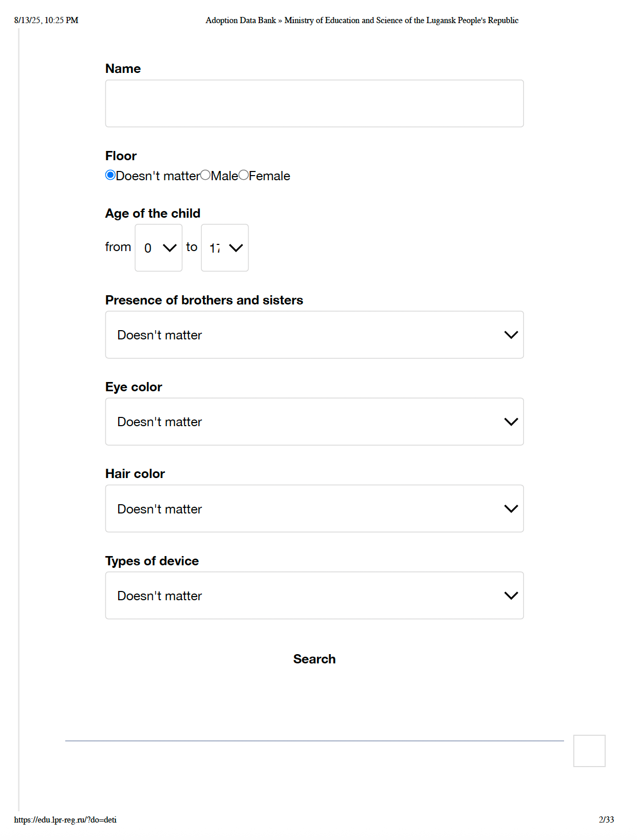
Task: Click the edu.lpr-reg.ru URL in the footer
Action: point(65,819)
